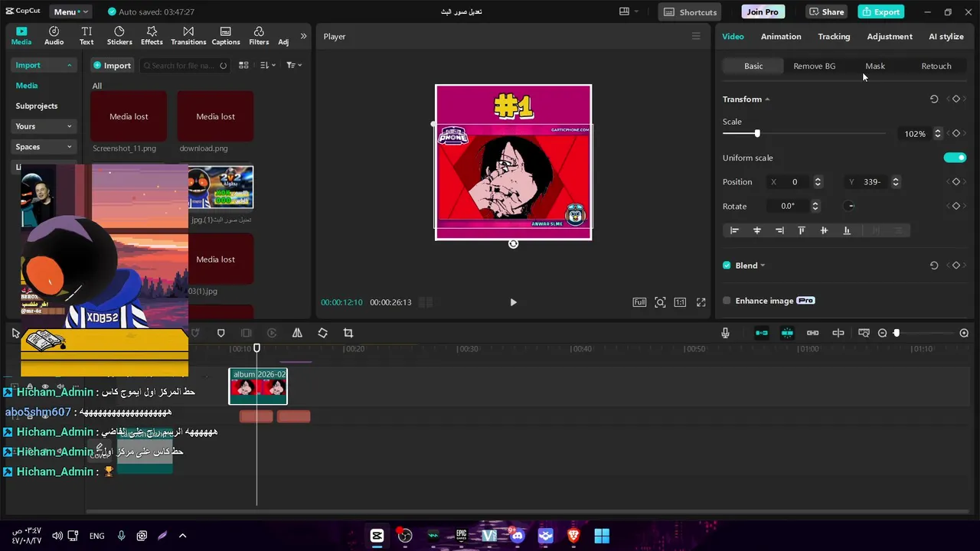980x551 pixels.
Task: Open the Shortcuts button
Action: point(691,11)
